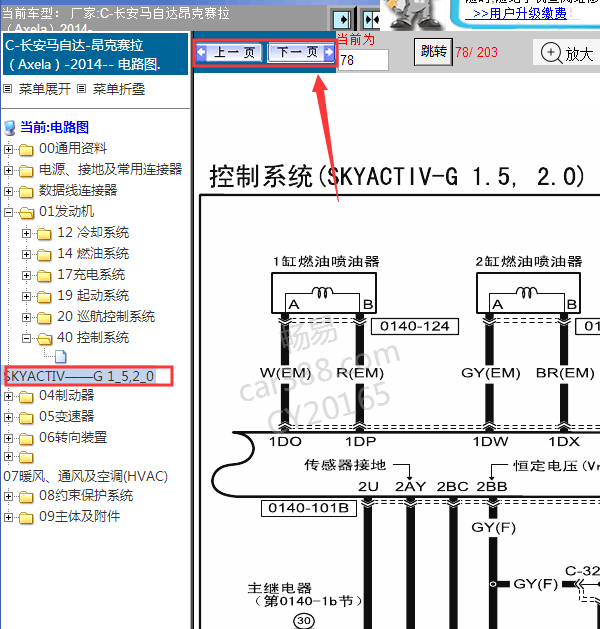Expand the 06转向装置 node
This screenshot has width=600, height=629.
(x=8, y=438)
